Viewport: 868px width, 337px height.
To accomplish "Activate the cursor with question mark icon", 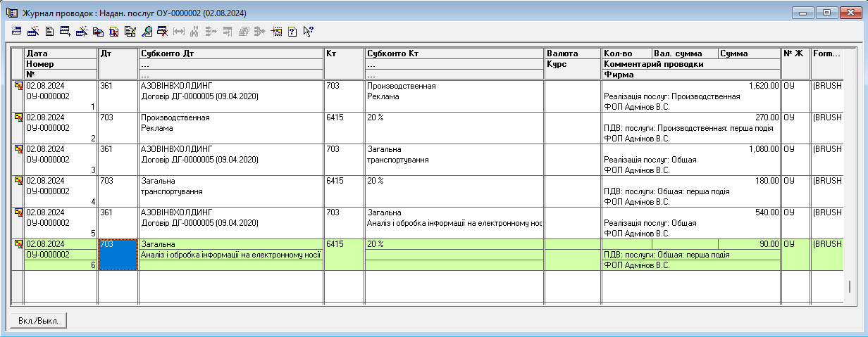I will click(308, 31).
